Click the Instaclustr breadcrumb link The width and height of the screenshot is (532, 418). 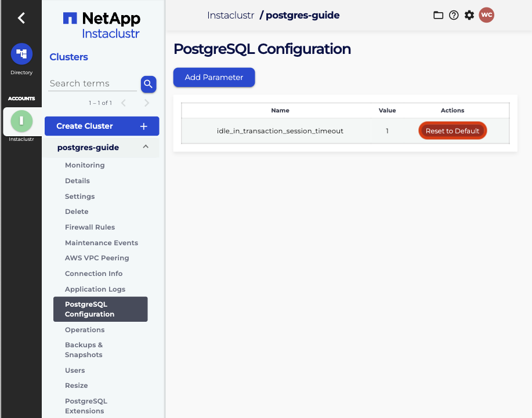tap(230, 15)
